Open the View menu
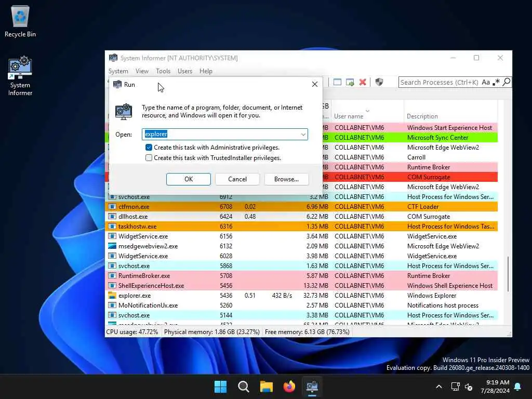This screenshot has height=399, width=532. tap(142, 71)
